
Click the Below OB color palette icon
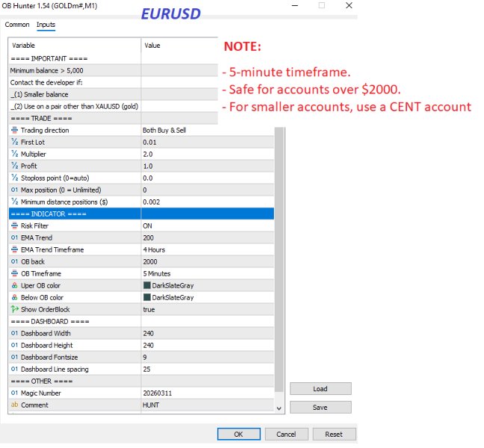click(14, 298)
